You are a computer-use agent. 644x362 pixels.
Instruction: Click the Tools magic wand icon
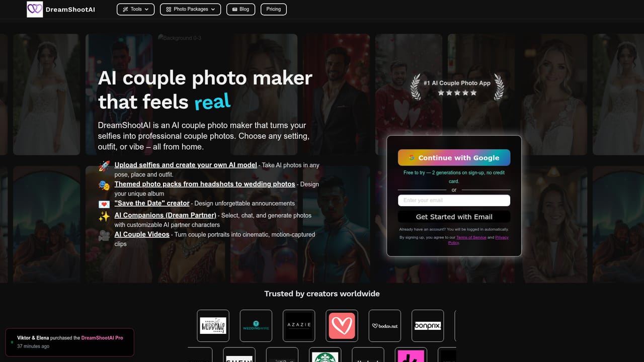pyautogui.click(x=125, y=9)
